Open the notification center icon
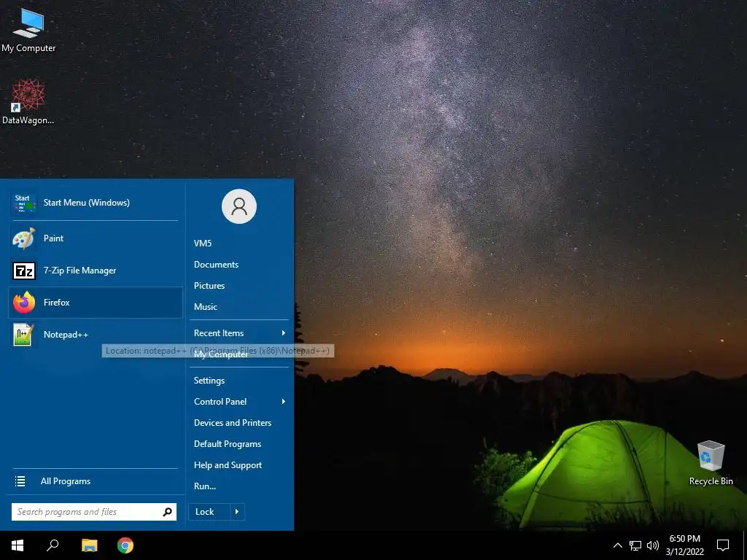Image resolution: width=747 pixels, height=560 pixels. point(723,545)
